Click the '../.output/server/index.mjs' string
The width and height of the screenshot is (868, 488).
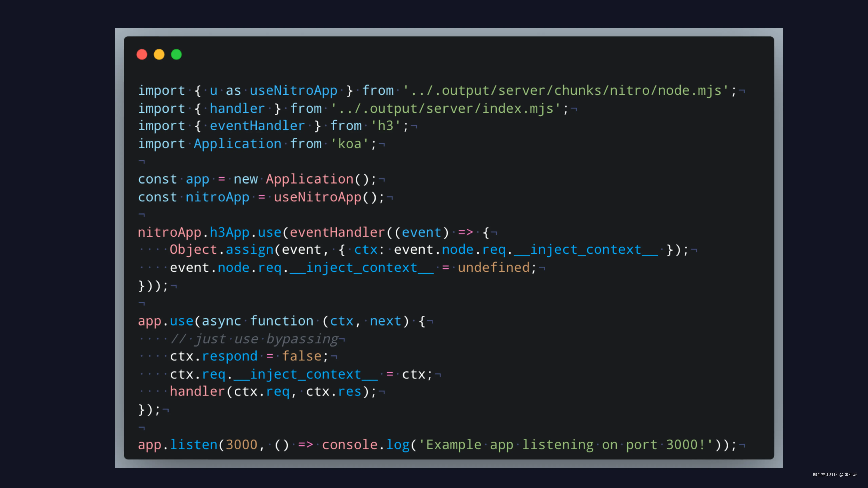446,108
